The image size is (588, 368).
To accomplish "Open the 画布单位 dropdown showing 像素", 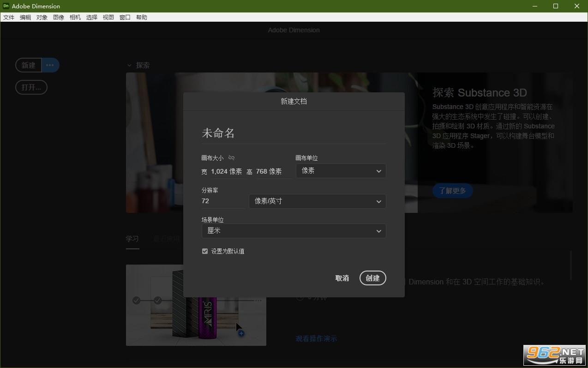I will coord(341,171).
